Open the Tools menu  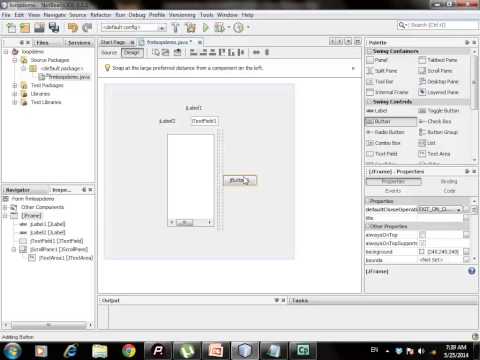point(206,15)
